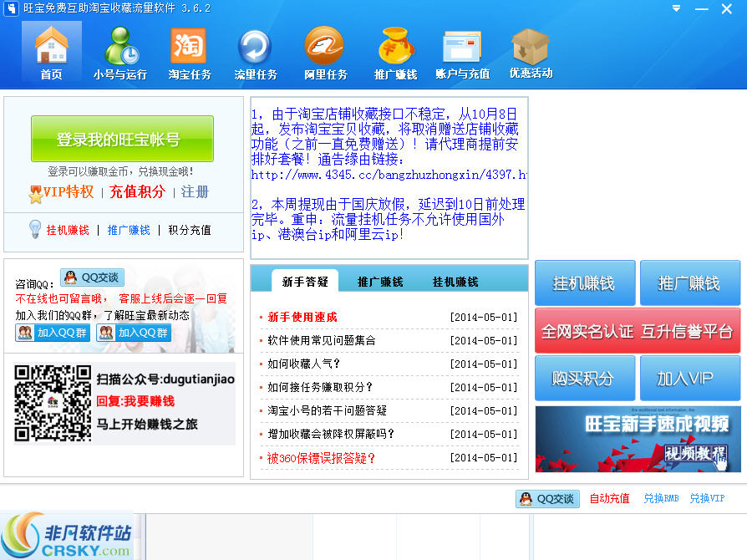747x560 pixels.
Task: Click the bottom QQ交谈 button
Action: tap(547, 498)
